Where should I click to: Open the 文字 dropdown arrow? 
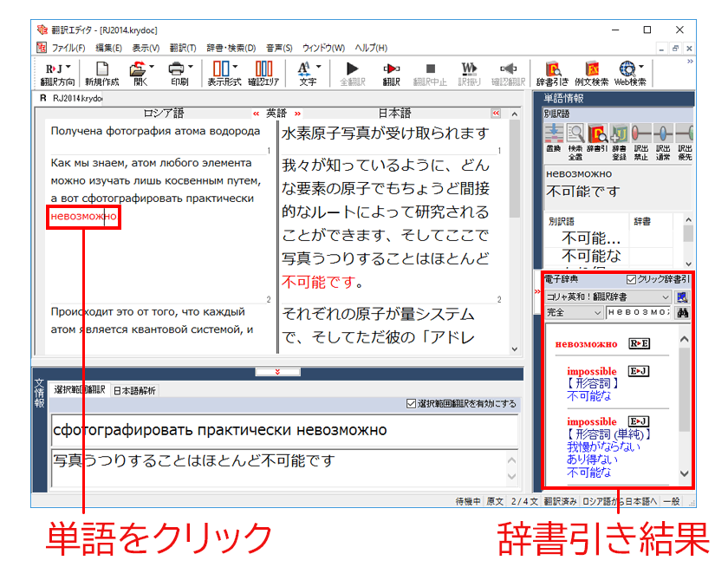[x=319, y=67]
